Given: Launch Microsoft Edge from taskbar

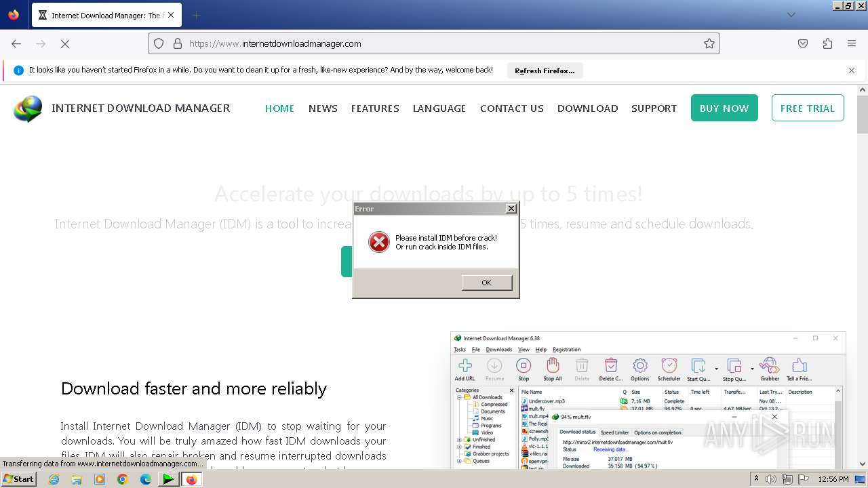Looking at the screenshot, I should (146, 479).
